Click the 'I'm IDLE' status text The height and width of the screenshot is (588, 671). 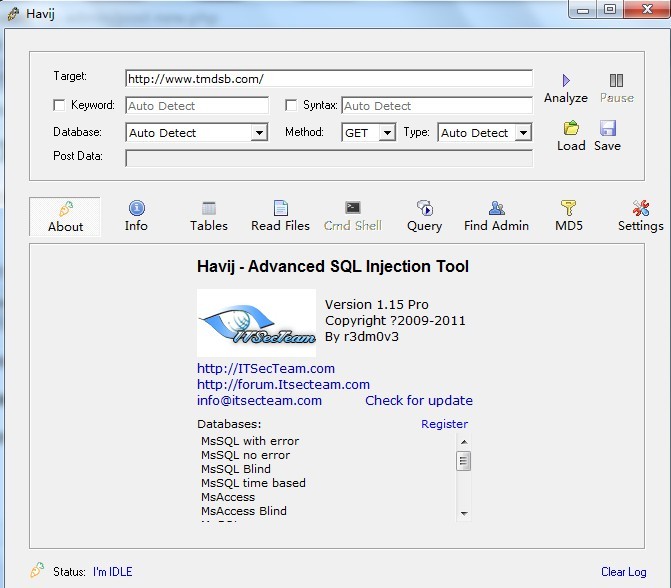(113, 572)
